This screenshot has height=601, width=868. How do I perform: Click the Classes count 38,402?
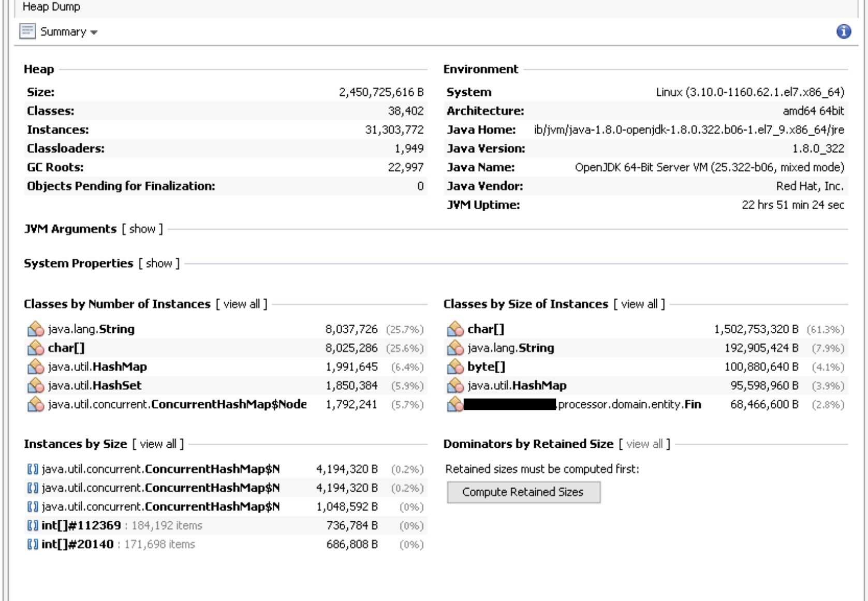click(406, 111)
